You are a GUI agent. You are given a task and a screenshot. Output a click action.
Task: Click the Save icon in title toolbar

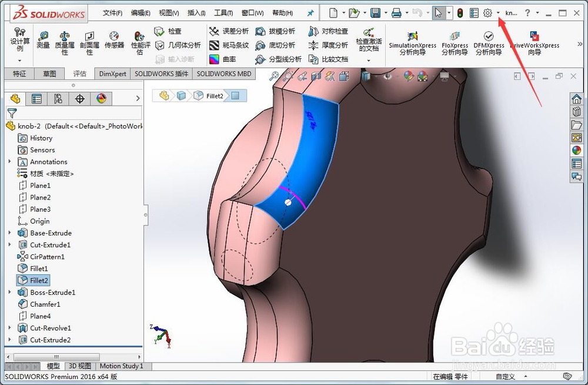coord(375,13)
